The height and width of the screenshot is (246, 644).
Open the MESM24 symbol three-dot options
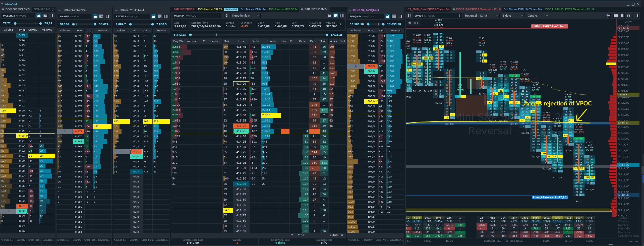pyautogui.click(x=219, y=16)
